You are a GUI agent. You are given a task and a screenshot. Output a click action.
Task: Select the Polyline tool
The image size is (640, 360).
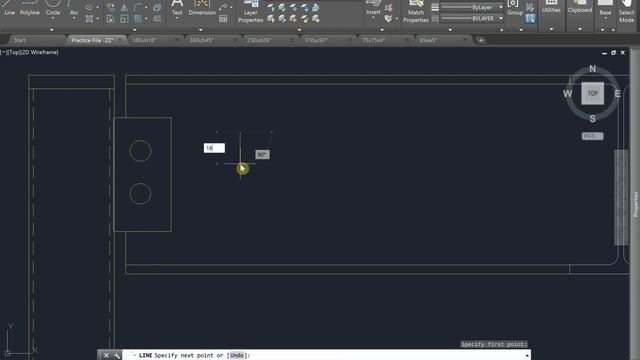tap(30, 8)
